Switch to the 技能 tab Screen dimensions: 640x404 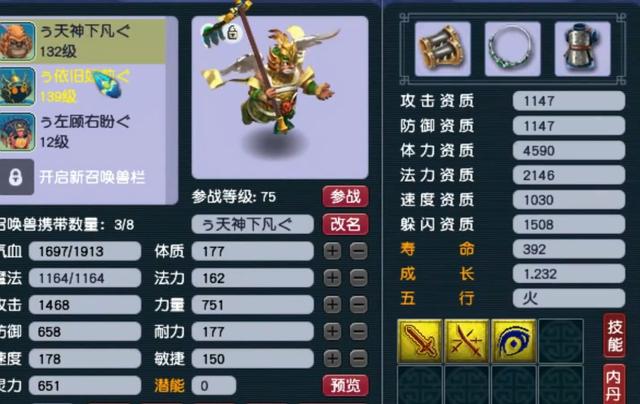pyautogui.click(x=614, y=335)
